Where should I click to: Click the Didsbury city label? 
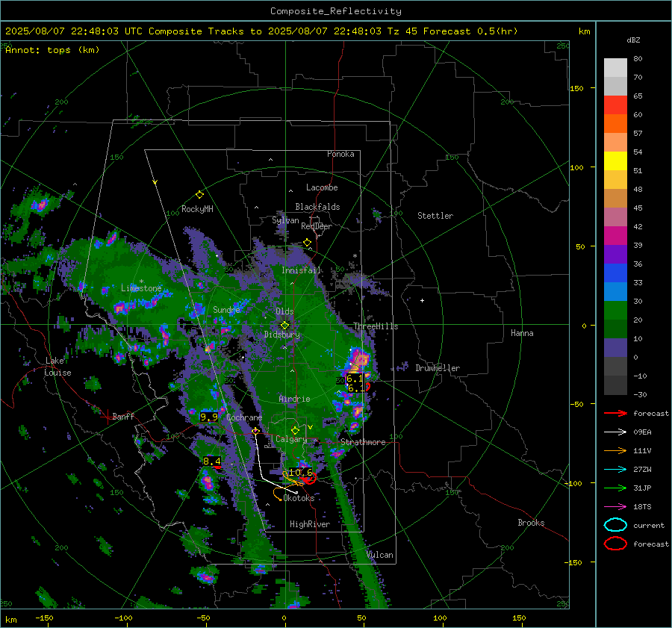(281, 335)
